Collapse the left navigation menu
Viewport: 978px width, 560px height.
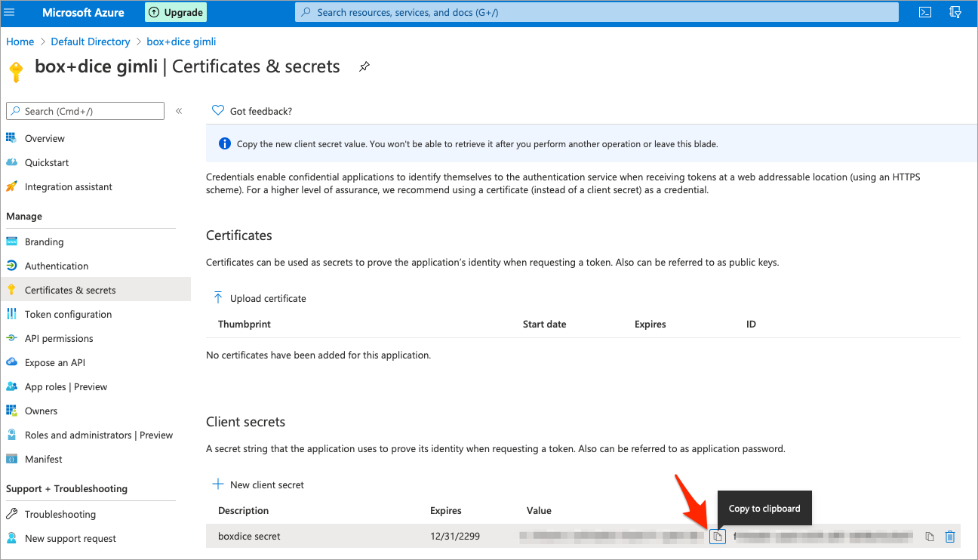tap(179, 111)
